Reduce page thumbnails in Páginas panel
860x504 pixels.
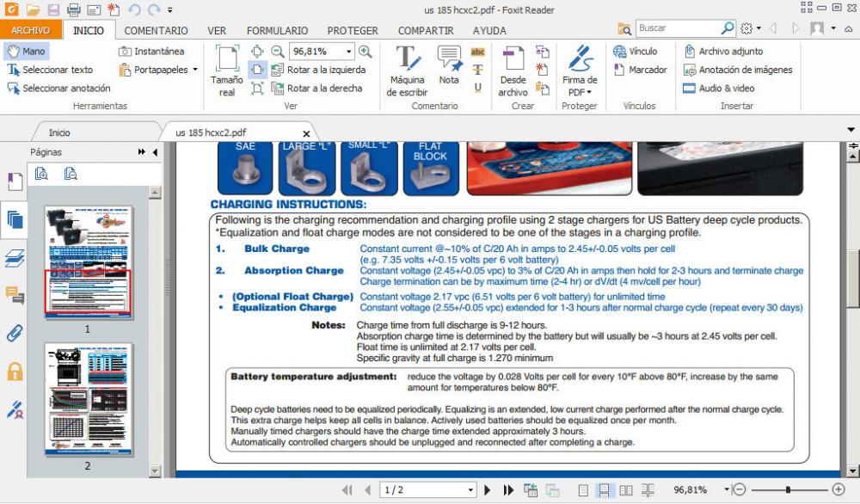pos(71,174)
